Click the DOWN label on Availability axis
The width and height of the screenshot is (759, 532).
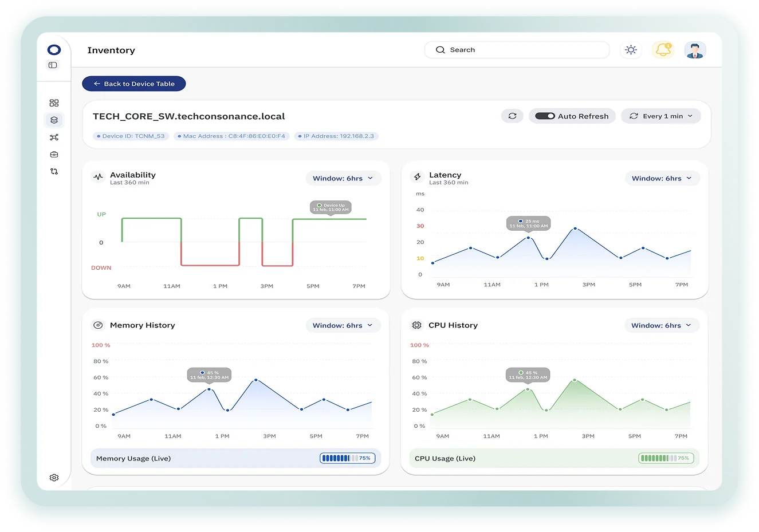click(x=101, y=268)
